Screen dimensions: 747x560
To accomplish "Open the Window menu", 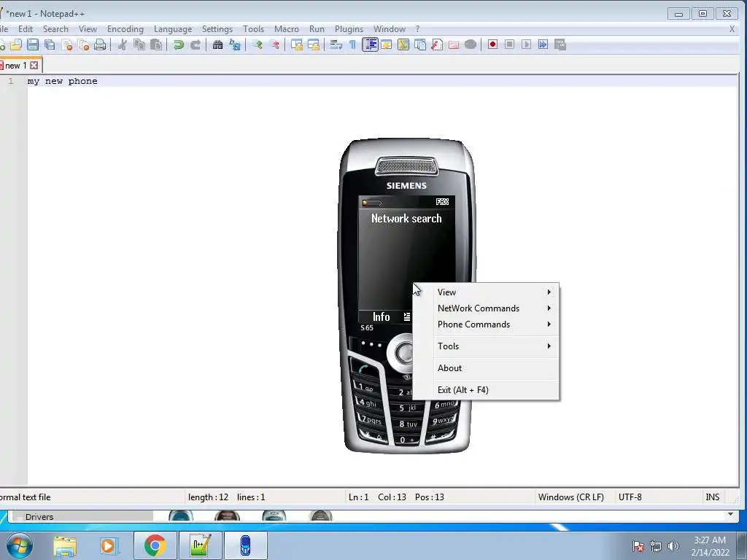I will pos(390,29).
